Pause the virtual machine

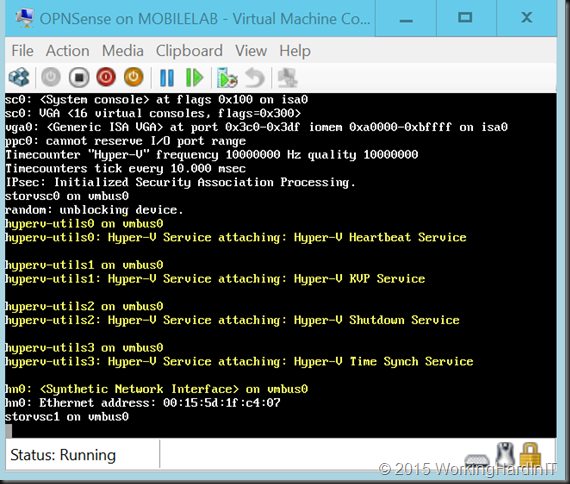pos(167,77)
